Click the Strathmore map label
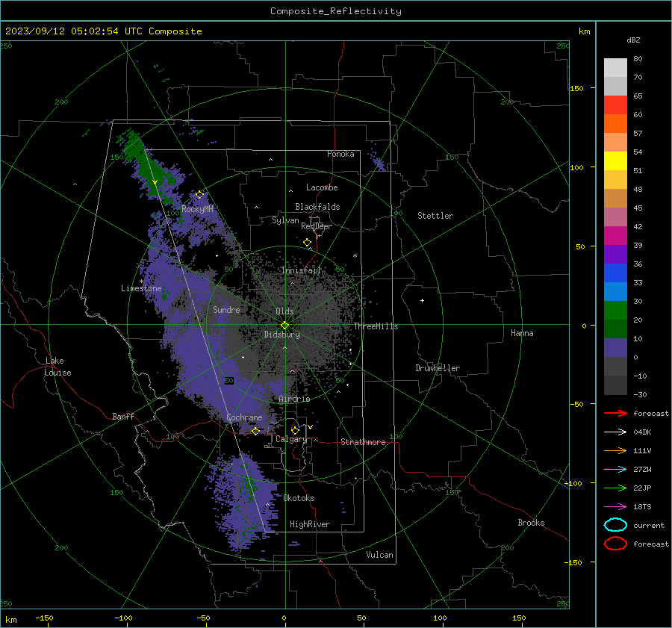This screenshot has height=628, width=672. 363,442
